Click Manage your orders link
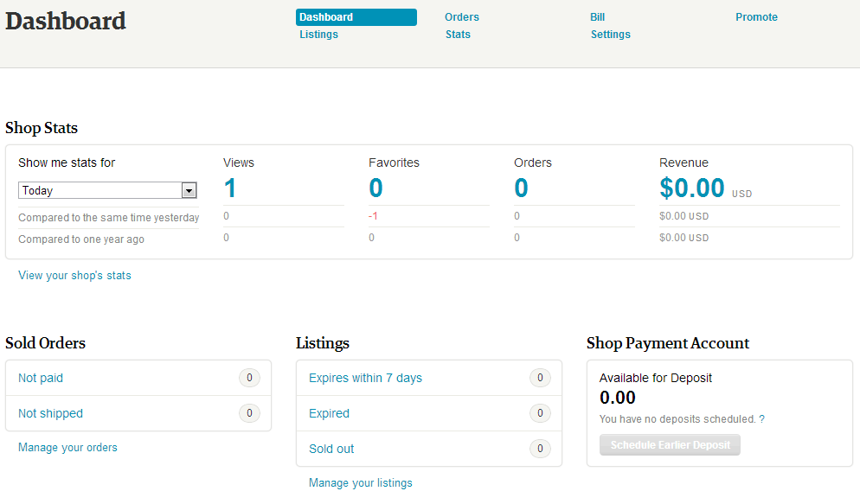 coord(67,447)
